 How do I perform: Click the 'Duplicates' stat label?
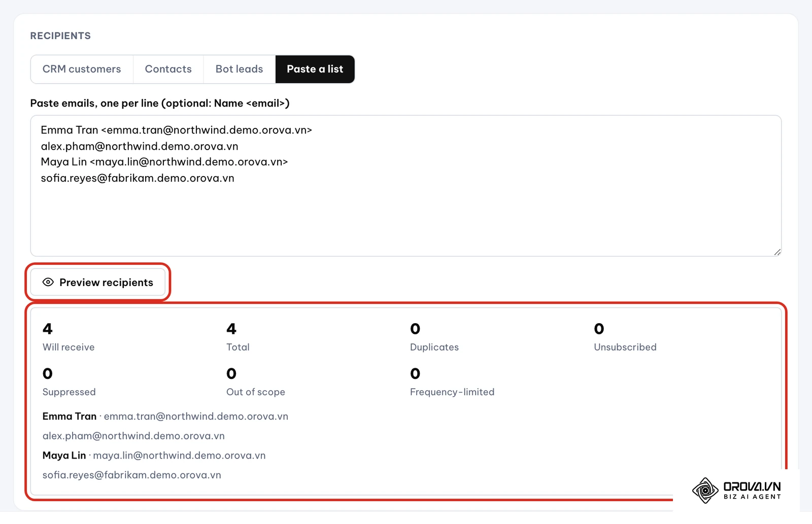[x=434, y=347]
